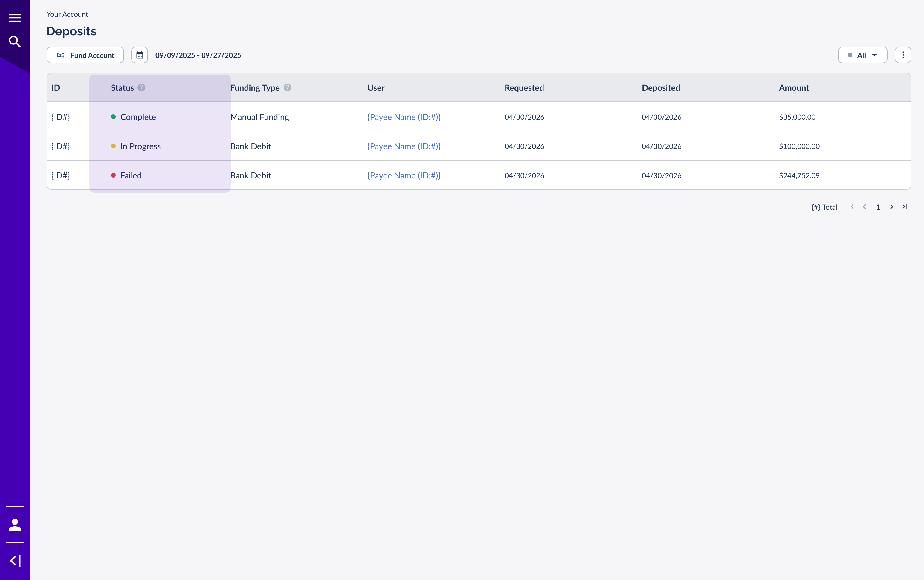Viewport: 924px width, 580px height.
Task: Click the Failed status cell
Action: [126, 175]
